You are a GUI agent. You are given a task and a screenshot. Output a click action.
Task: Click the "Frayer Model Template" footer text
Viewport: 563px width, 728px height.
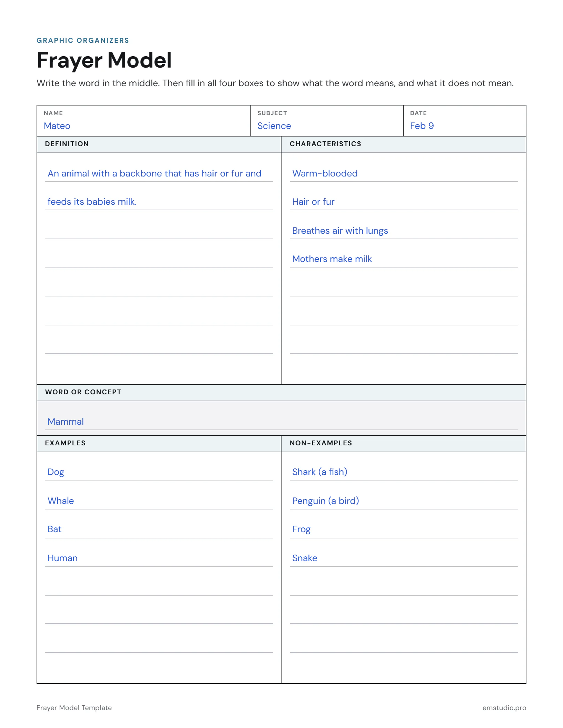tap(74, 708)
